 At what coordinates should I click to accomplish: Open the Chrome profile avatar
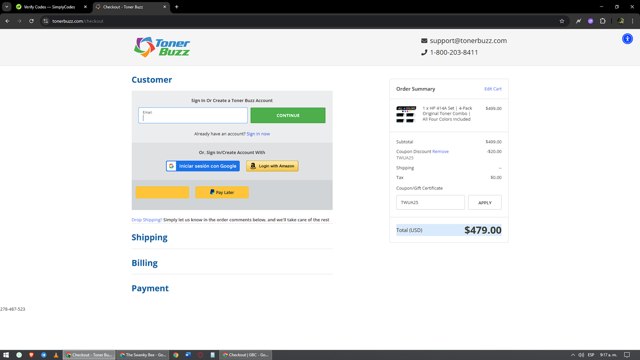pos(621,21)
